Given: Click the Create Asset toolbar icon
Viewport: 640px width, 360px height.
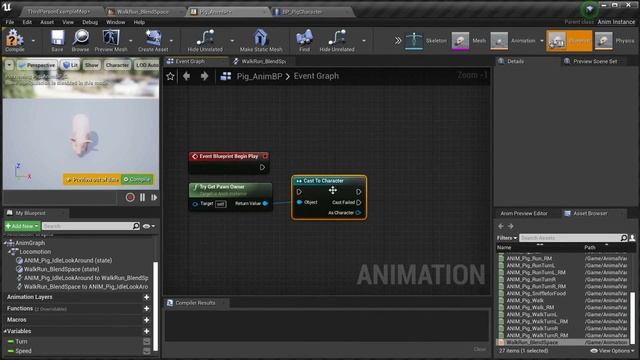Looking at the screenshot, I should pos(153,40).
